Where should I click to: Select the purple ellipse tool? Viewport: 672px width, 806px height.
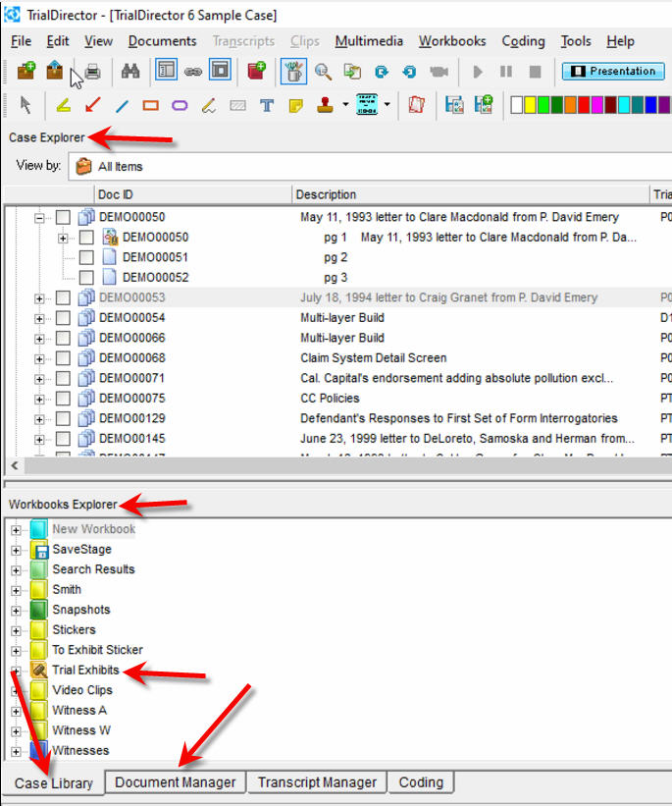[180, 106]
